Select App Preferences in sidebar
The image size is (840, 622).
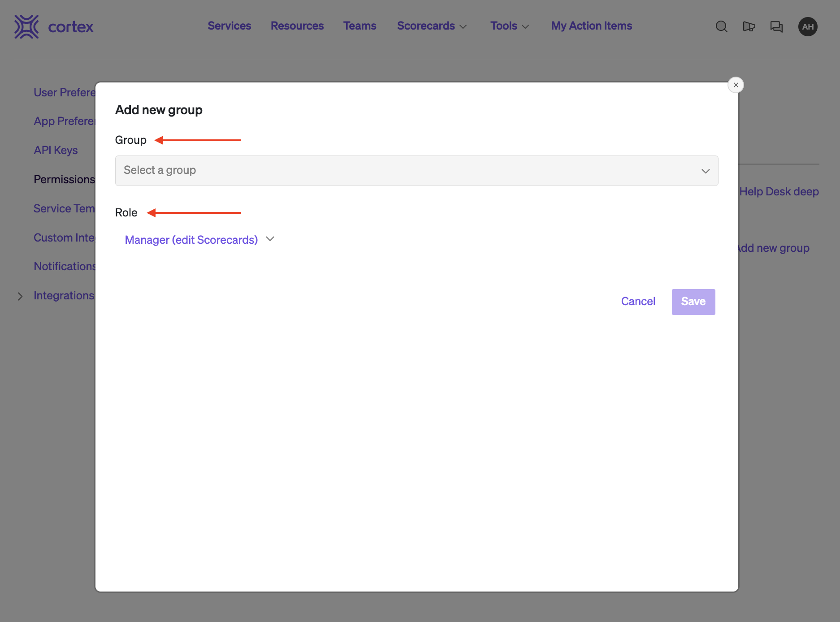(x=65, y=121)
